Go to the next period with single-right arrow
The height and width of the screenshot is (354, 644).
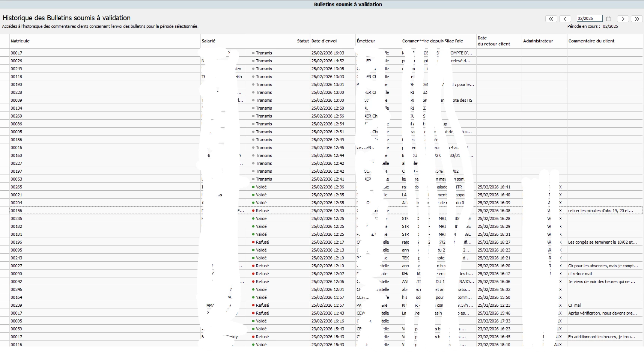click(x=623, y=19)
